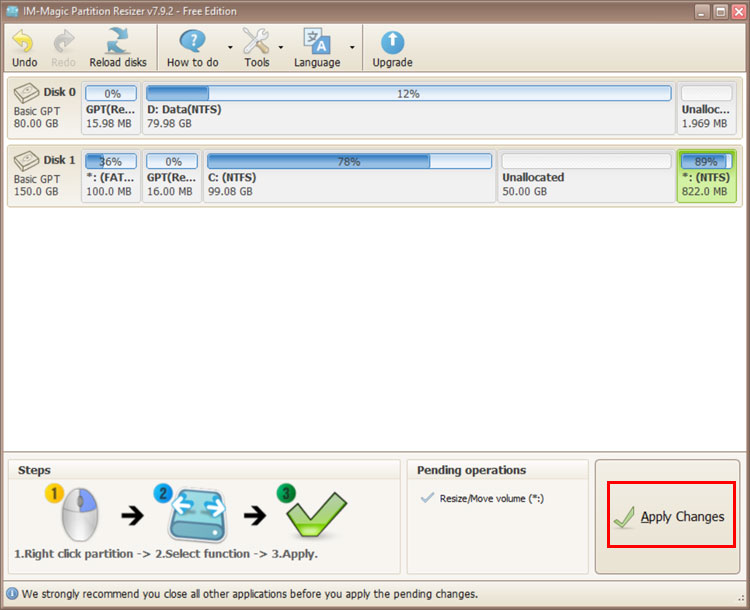Click the step 2 resize disk icon
The image size is (750, 610).
[x=197, y=515]
